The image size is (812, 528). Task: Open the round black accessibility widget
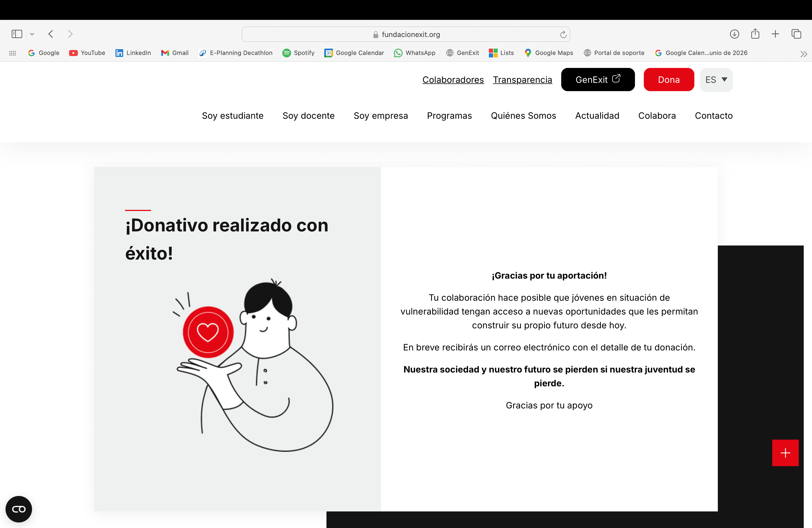(x=19, y=509)
